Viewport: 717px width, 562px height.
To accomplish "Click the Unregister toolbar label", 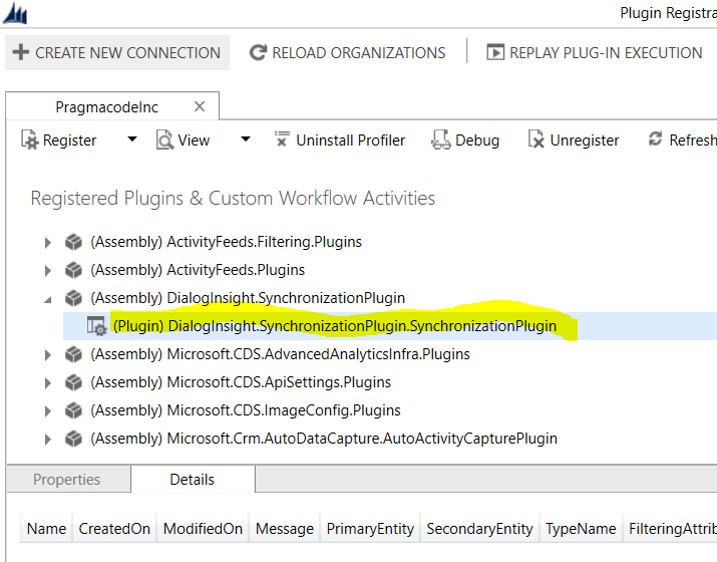I will 584,140.
